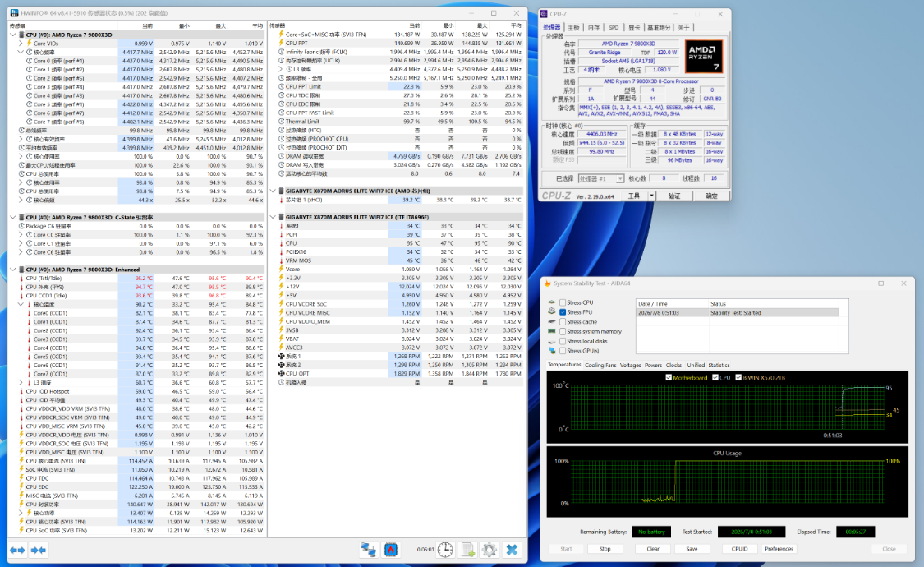Enable the Stress GPU(s) checkbox
The height and width of the screenshot is (567, 924).
563,351
